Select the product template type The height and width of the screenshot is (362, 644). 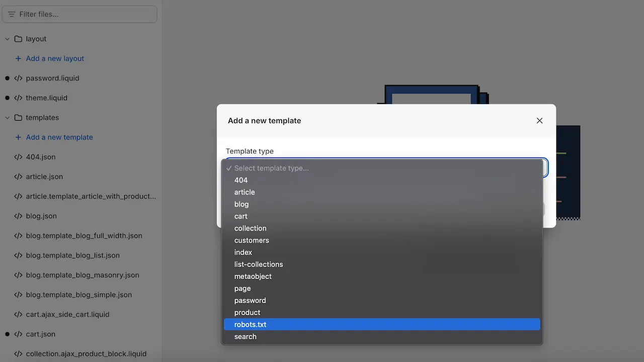[247, 313]
